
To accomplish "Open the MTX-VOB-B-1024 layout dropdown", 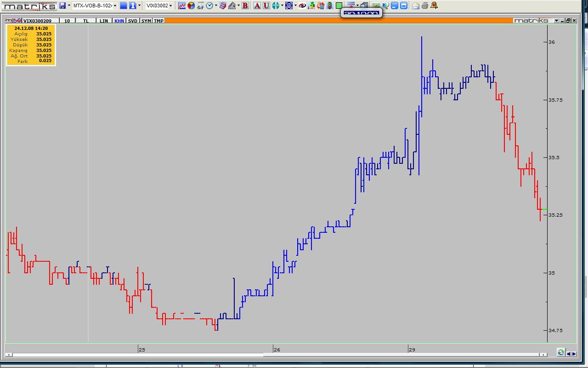I will pyautogui.click(x=115, y=6).
